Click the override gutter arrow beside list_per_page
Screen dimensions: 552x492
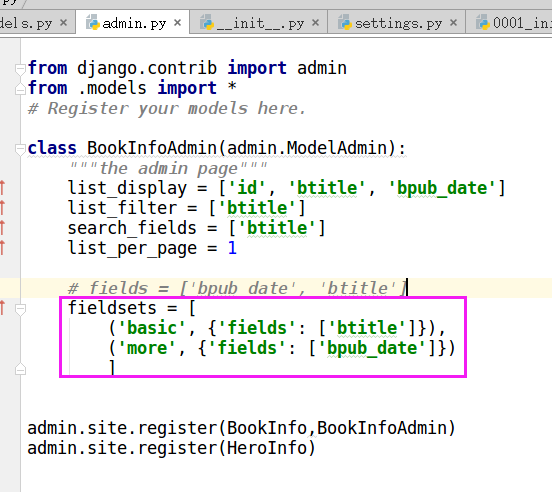click(3, 248)
